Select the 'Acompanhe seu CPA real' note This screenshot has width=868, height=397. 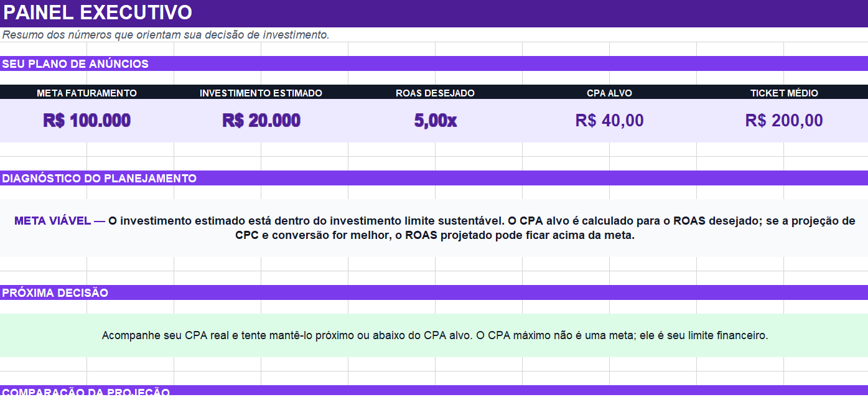click(x=435, y=335)
